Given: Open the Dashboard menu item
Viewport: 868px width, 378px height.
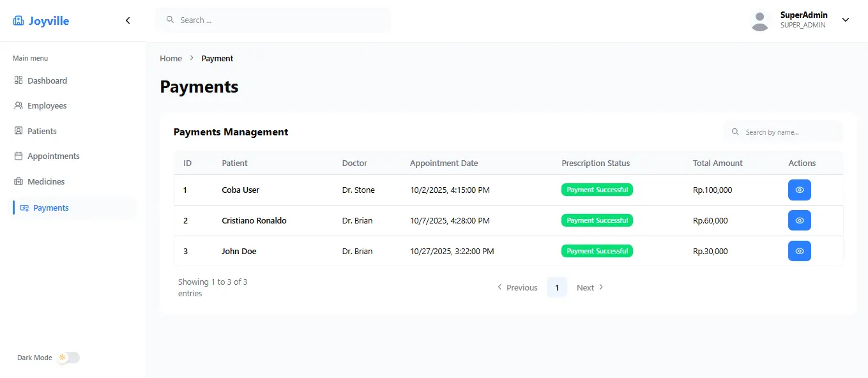Looking at the screenshot, I should [47, 80].
